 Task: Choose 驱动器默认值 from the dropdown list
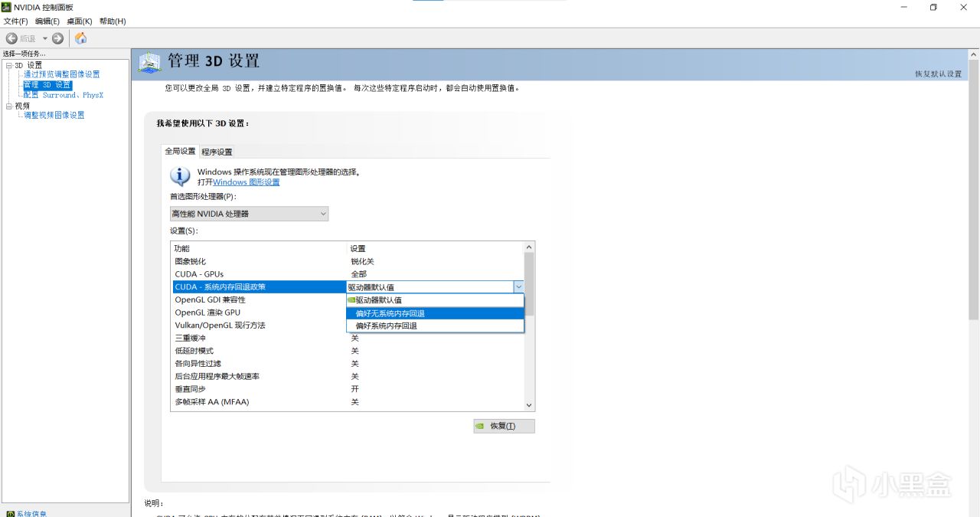tap(435, 300)
